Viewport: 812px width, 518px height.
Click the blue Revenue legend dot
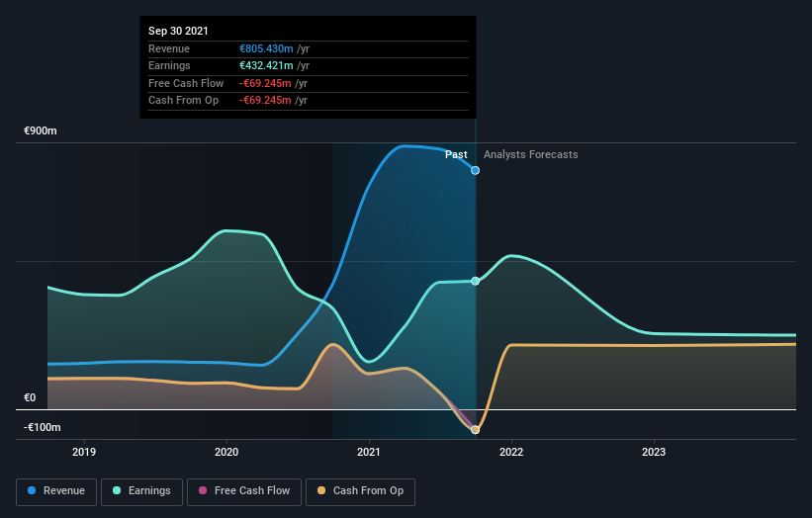click(x=32, y=490)
